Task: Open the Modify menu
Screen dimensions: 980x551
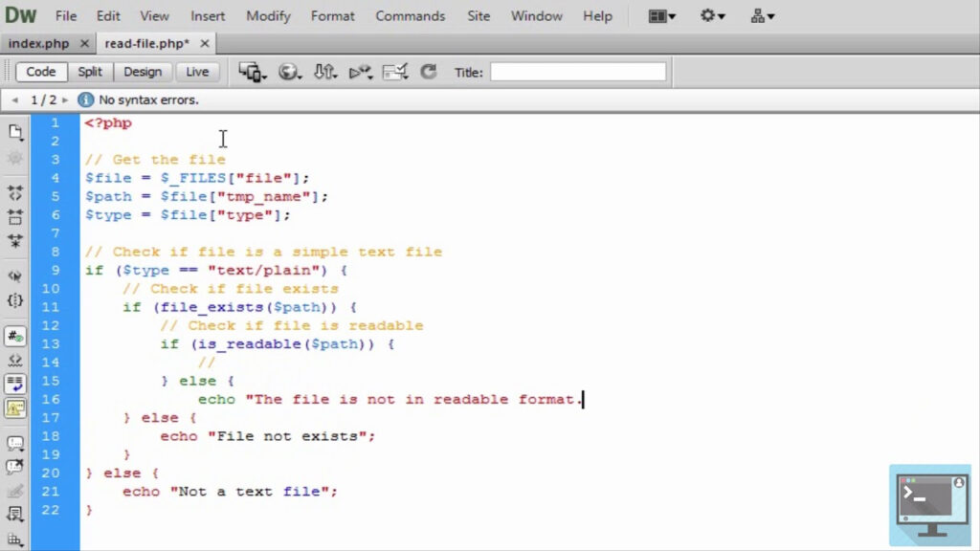Action: tap(268, 16)
